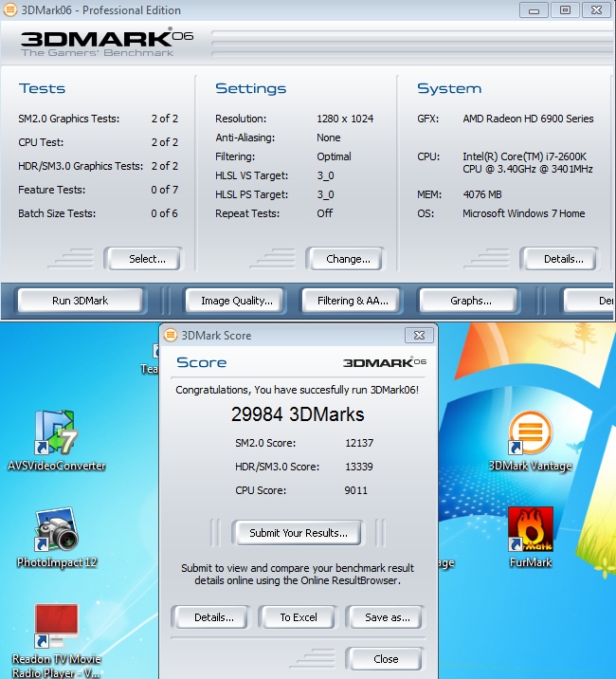Click the 29984 3DMarks score text

point(298,414)
